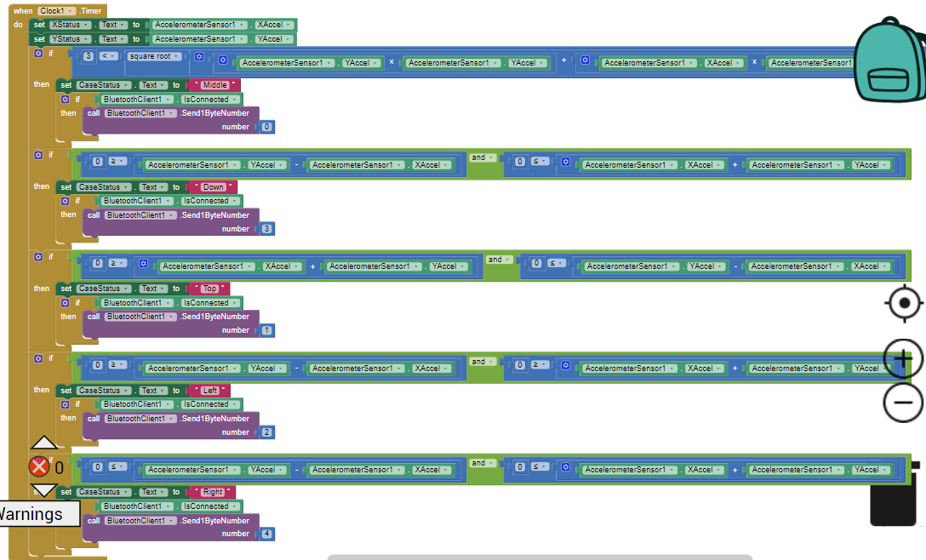Edit the 'Down' text string value

[213, 187]
